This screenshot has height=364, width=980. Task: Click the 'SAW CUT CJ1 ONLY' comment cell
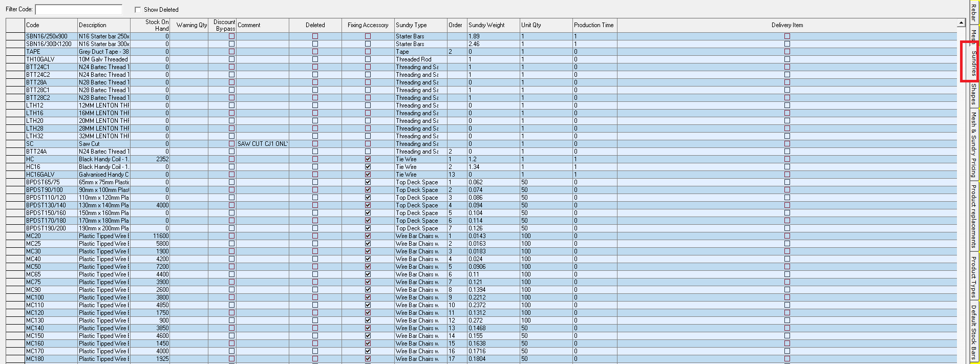(263, 144)
